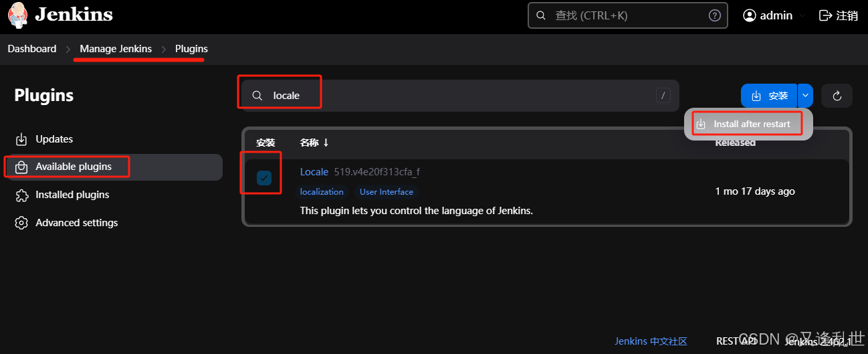Open the Jenkins home title link

[x=74, y=15]
